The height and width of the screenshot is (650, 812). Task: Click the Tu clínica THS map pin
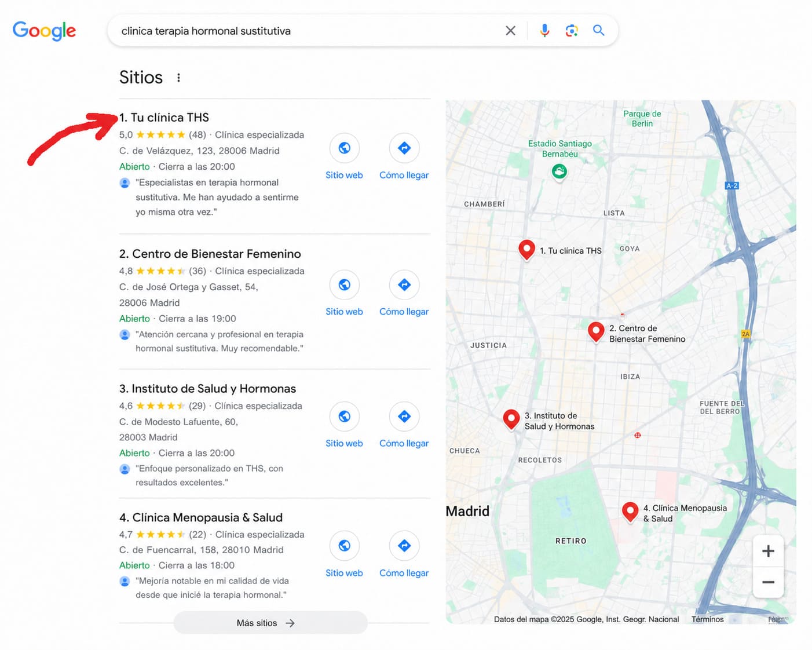point(526,250)
